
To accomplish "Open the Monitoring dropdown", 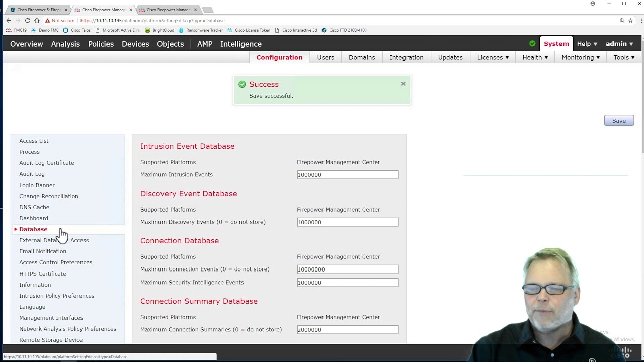I will click(581, 57).
